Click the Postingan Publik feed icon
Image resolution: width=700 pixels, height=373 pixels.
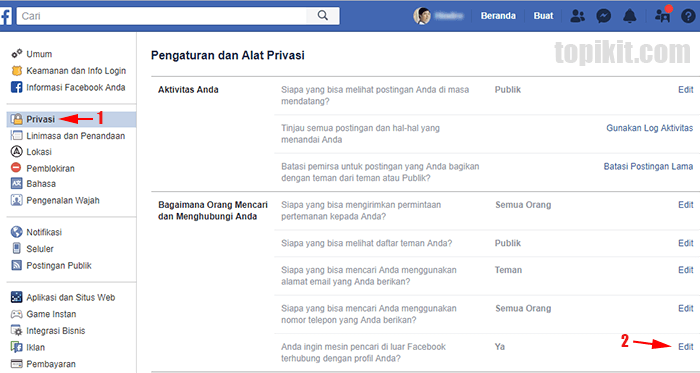(x=17, y=265)
